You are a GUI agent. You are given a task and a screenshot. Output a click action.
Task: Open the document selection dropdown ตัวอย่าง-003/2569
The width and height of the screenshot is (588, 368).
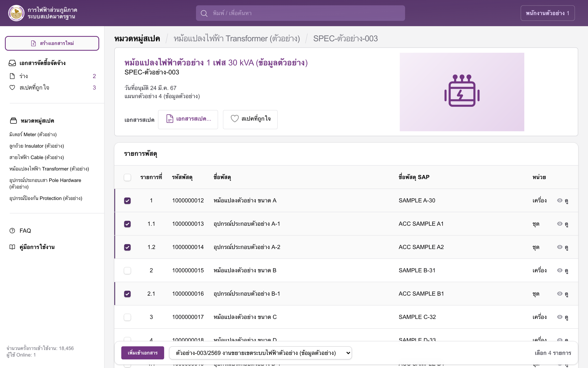click(x=261, y=353)
